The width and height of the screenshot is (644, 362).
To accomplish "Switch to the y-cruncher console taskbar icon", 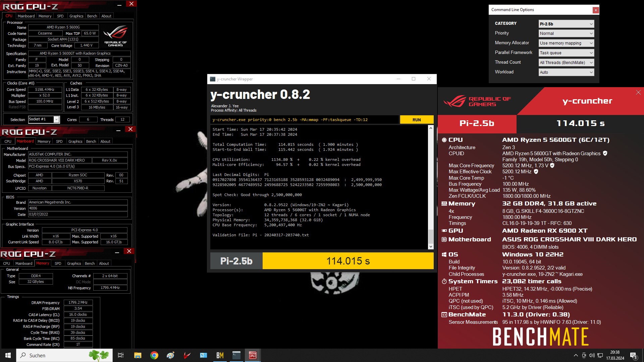I will (x=236, y=355).
